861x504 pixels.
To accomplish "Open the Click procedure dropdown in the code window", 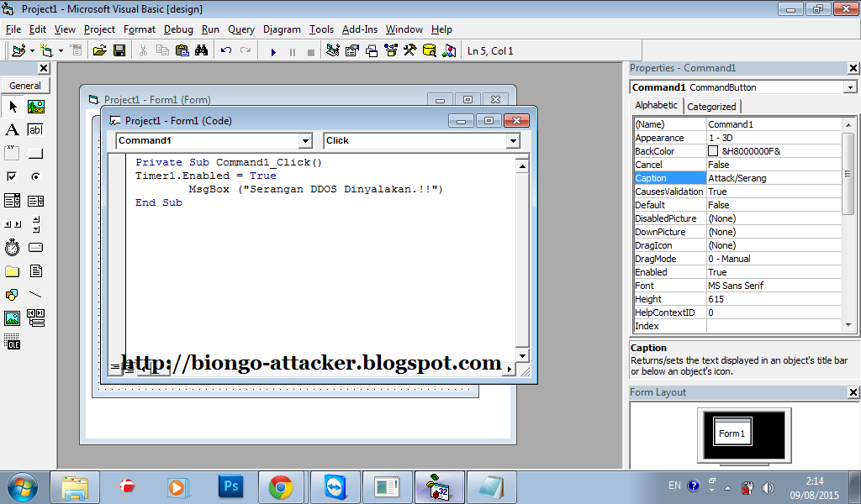I will [x=513, y=141].
